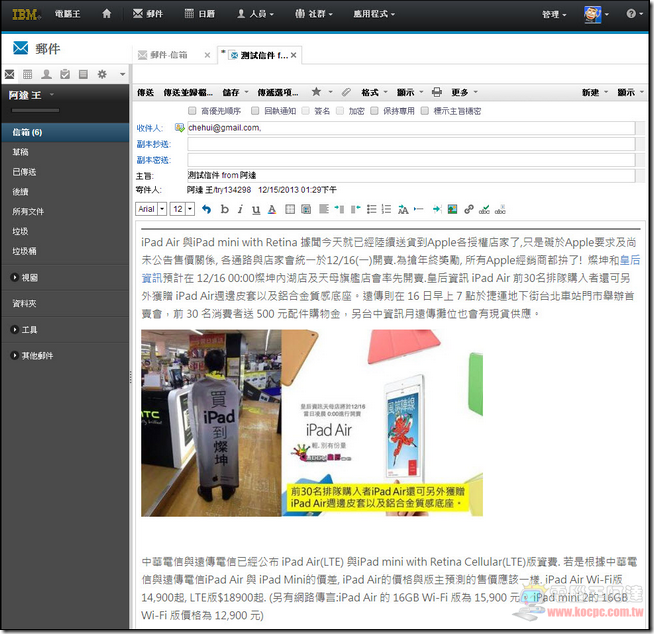Open 信箱 (6) inbox folder
654x634 pixels.
65,132
